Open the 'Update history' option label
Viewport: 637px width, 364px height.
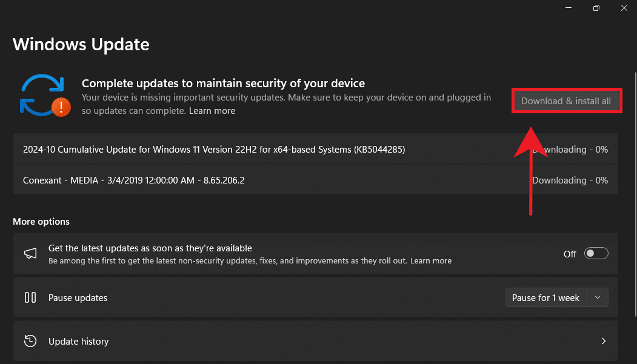coord(79,341)
